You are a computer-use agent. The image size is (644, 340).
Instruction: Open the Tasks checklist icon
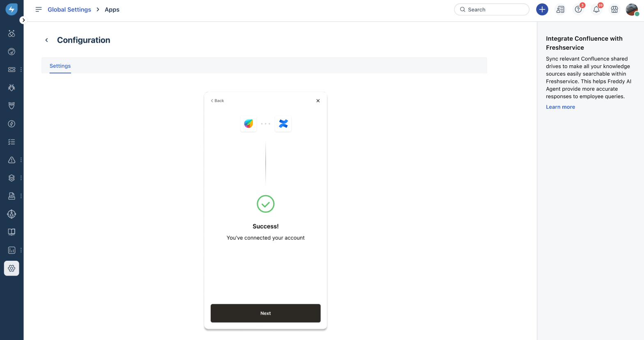pos(11,142)
